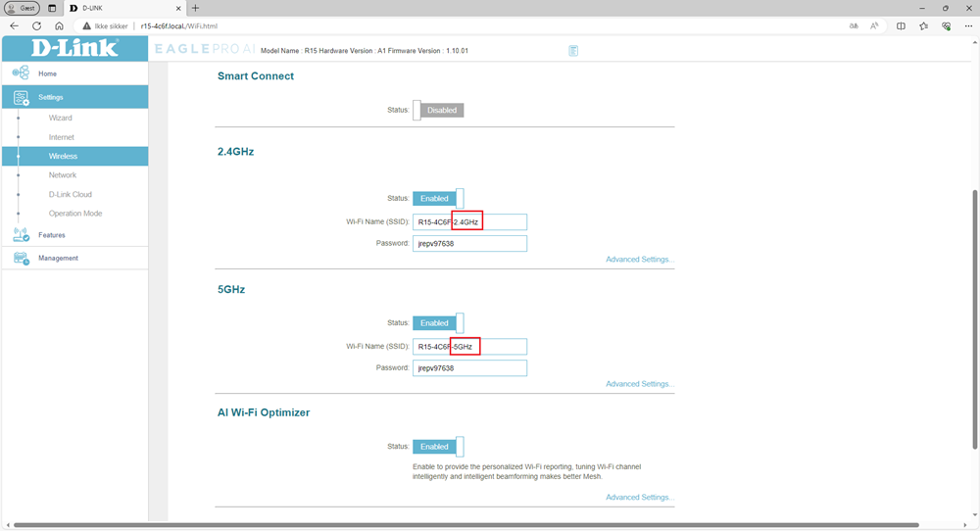Click the D-Link logo
The image size is (980, 531).
pos(75,48)
